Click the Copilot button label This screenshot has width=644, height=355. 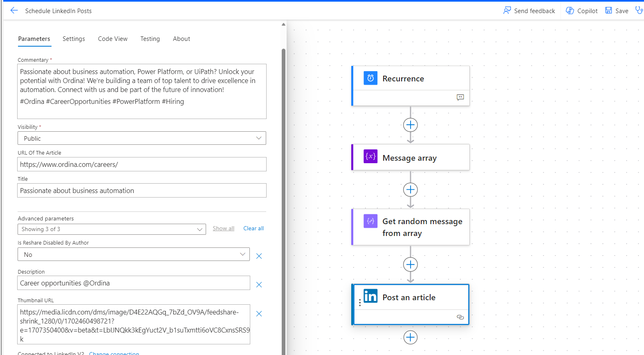point(588,11)
